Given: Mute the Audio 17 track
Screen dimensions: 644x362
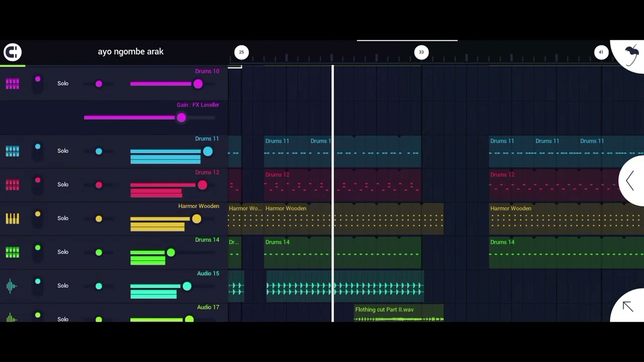Looking at the screenshot, I should (38, 317).
